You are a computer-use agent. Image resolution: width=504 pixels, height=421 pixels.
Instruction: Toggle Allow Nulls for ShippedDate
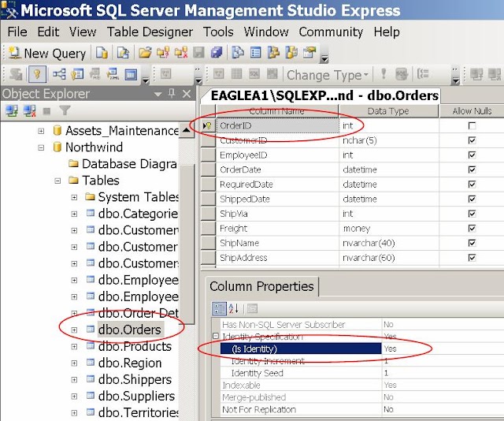(x=472, y=199)
